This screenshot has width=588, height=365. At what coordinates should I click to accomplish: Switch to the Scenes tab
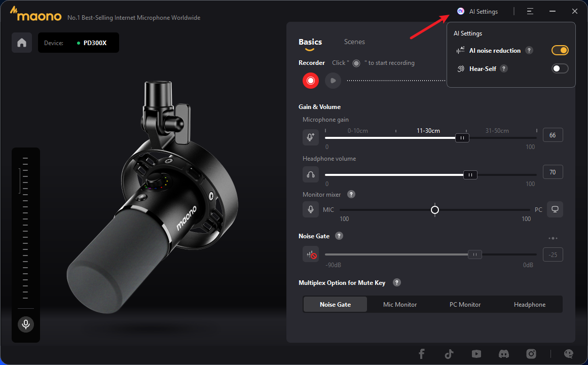354,42
